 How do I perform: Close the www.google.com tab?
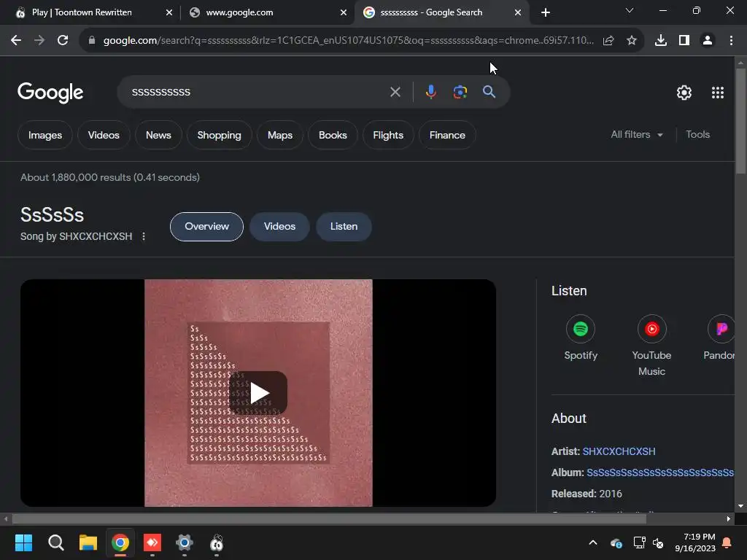coord(344,12)
